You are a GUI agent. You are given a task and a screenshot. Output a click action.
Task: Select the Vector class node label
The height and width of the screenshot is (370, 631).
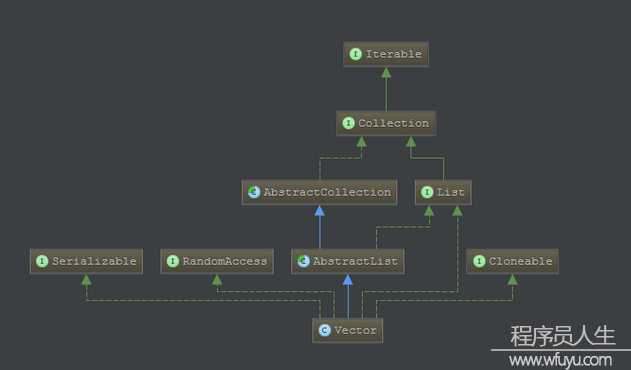[355, 331]
